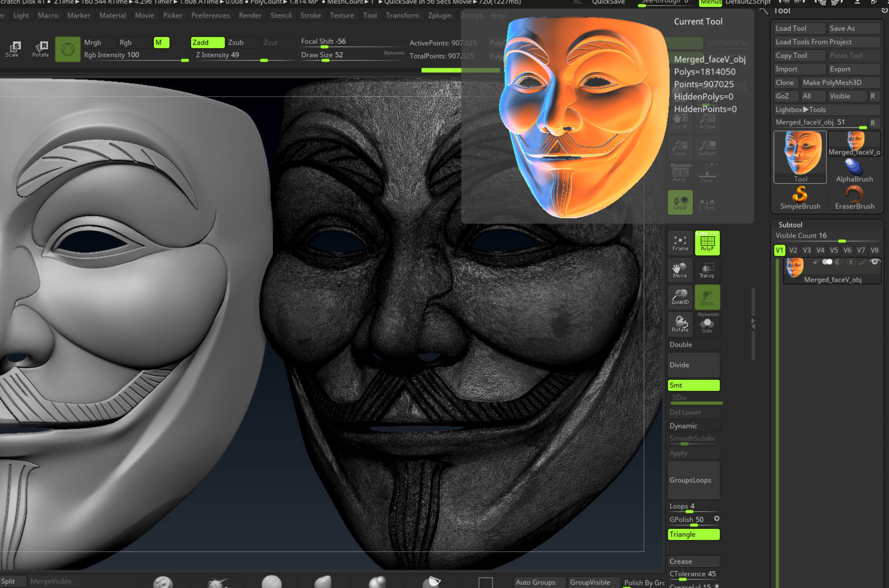Screen dimensions: 889x588
Task: Open the Preferences menu
Action: point(211,15)
